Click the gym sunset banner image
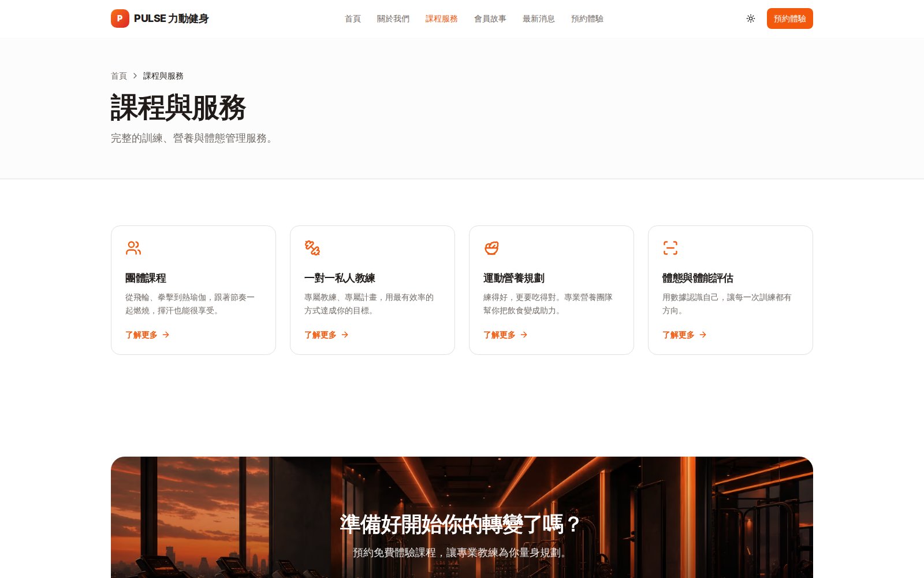Screen dimensions: 924x578 click(x=462, y=517)
